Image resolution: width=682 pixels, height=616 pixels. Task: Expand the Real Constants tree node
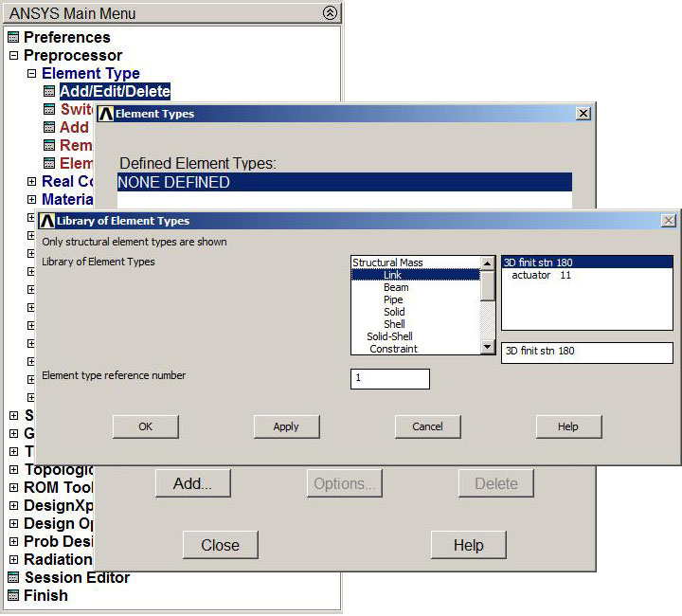31,182
